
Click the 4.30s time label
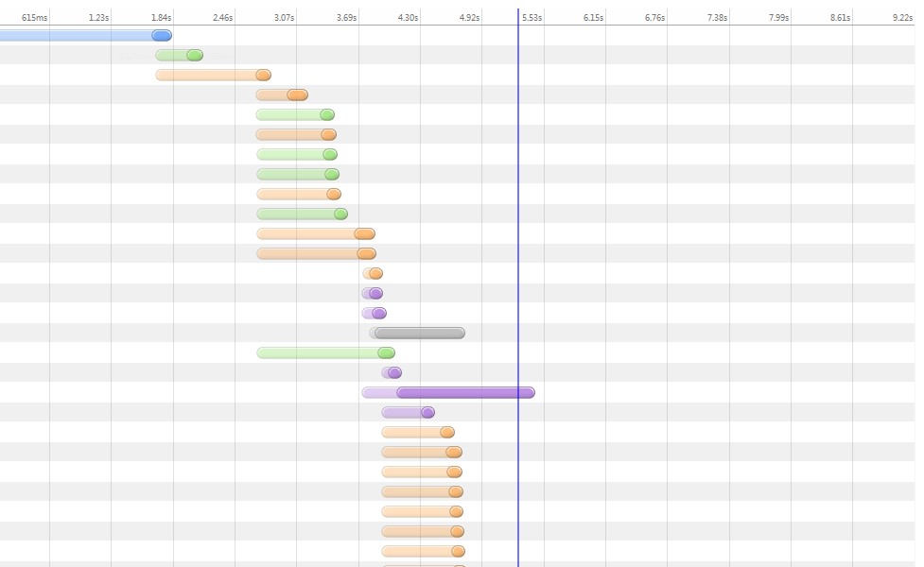408,18
